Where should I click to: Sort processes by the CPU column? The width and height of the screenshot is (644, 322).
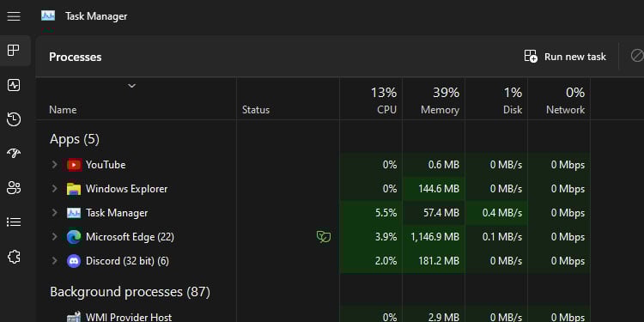tap(371, 99)
